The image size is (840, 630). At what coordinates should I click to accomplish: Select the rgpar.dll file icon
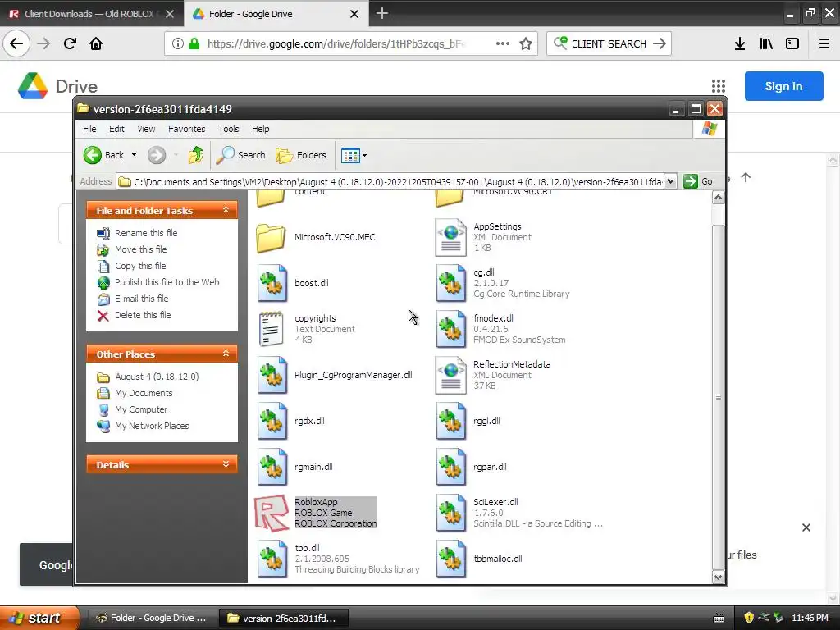tap(451, 467)
